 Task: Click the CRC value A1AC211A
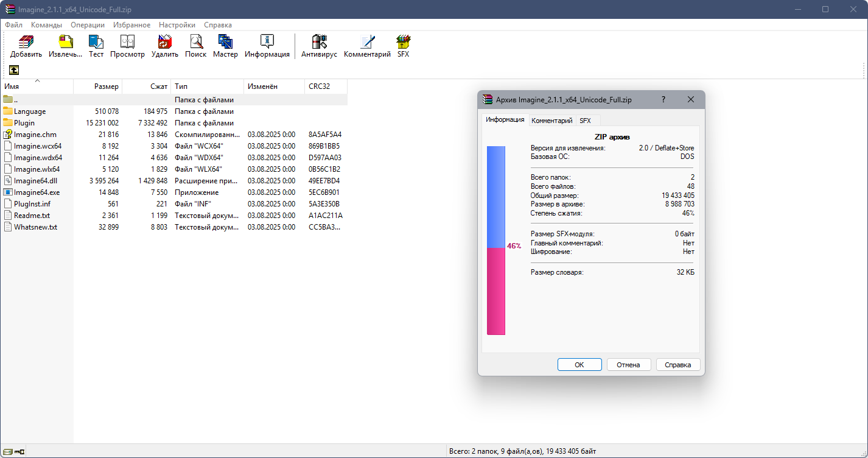pos(326,215)
